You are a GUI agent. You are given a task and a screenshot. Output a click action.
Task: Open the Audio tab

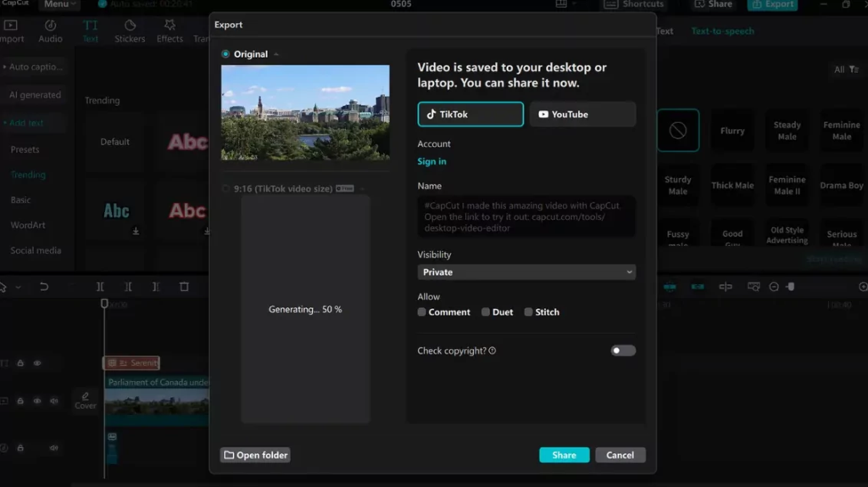click(50, 31)
